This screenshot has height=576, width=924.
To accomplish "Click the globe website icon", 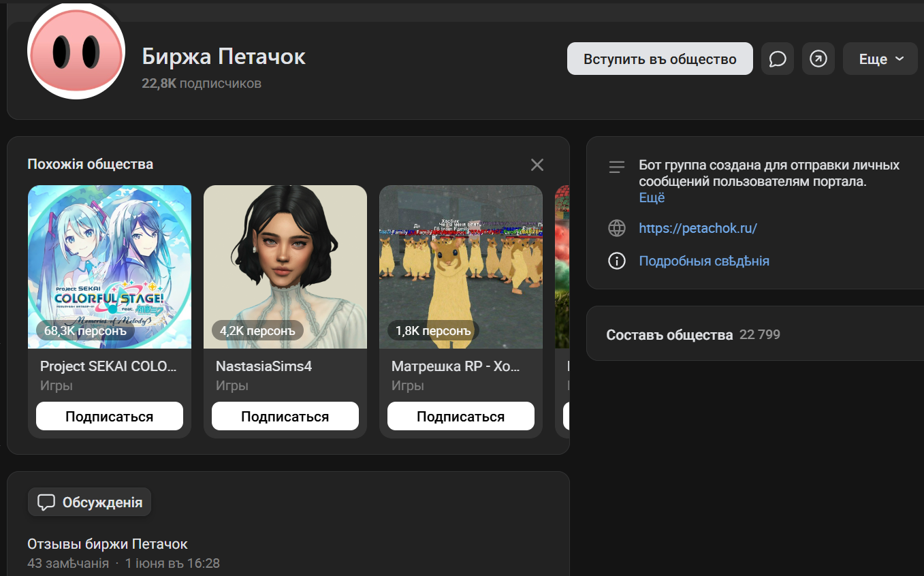I will [617, 228].
